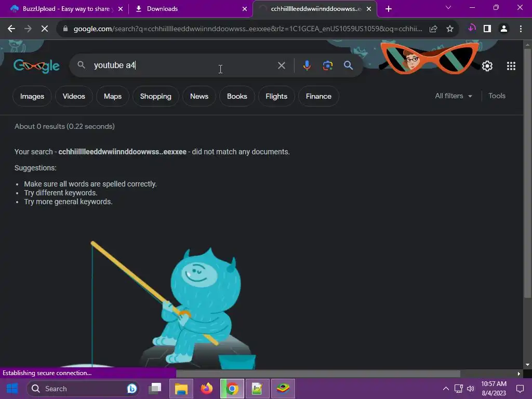The image size is (532, 399).
Task: Open Bing chat icon in taskbar search
Action: 131,389
